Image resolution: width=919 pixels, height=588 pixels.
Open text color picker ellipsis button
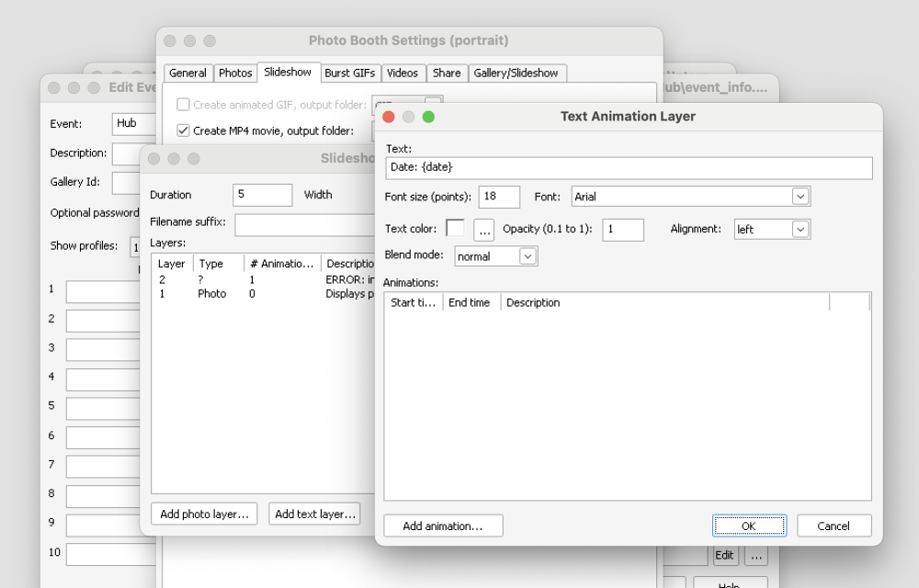pos(483,230)
